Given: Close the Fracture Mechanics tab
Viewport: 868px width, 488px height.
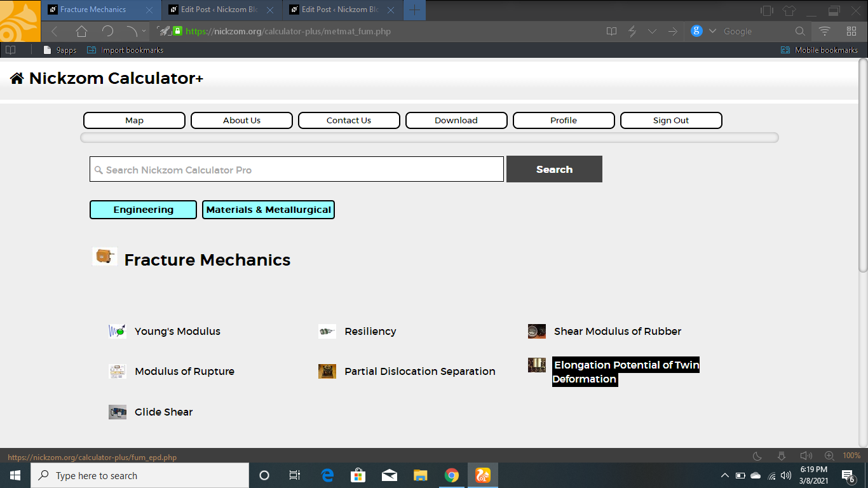Looking at the screenshot, I should 150,10.
